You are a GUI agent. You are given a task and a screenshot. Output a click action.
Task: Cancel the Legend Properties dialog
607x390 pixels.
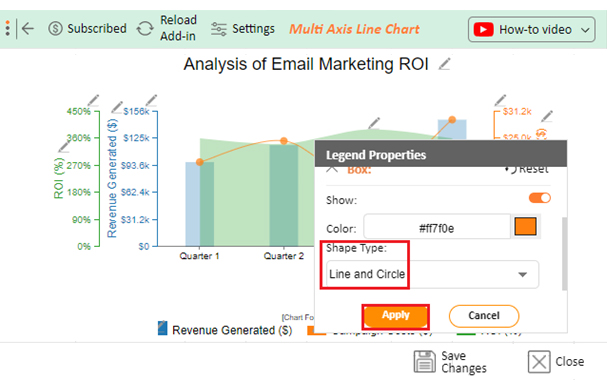pos(484,316)
